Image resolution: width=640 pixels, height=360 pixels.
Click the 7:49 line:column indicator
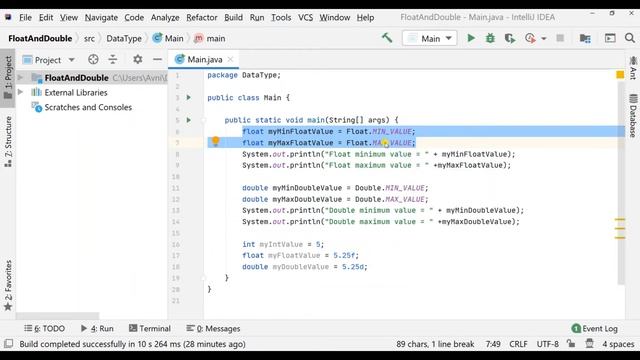pos(493,344)
